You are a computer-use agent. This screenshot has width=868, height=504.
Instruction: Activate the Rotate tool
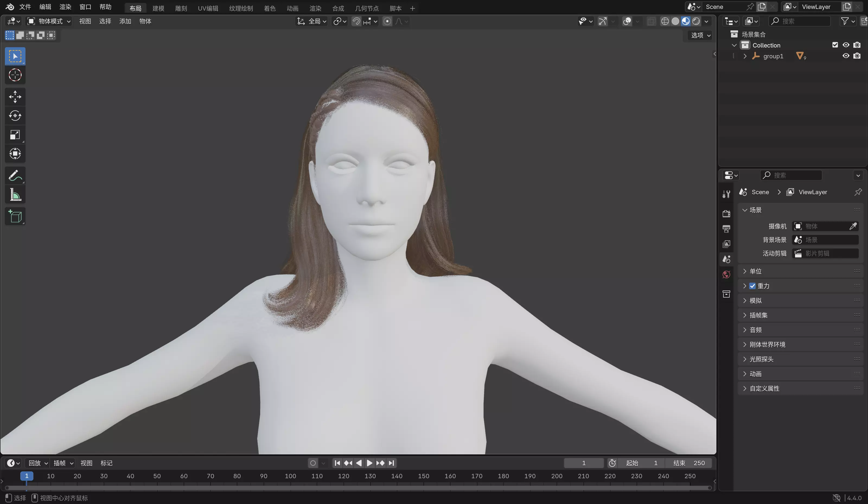pyautogui.click(x=15, y=116)
